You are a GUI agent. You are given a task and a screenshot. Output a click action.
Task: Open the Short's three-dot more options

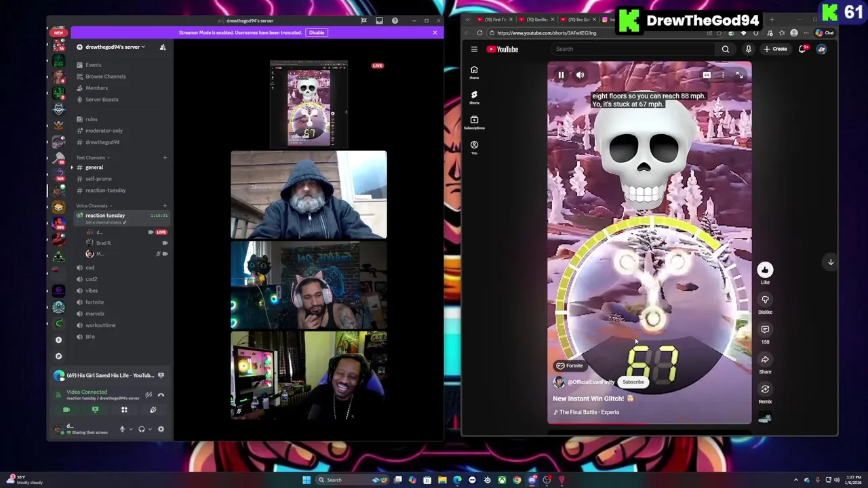click(x=723, y=75)
